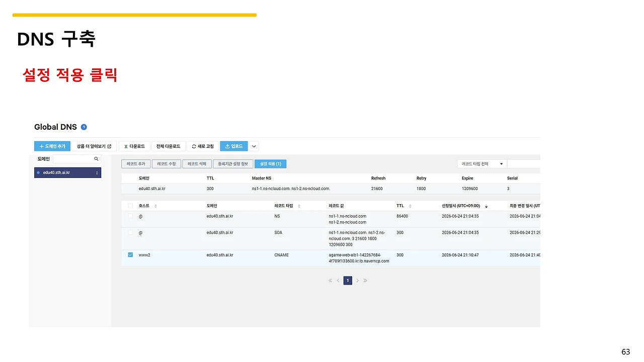Click the 레코드 추가 button
This screenshot has width=644, height=362.
(136, 164)
